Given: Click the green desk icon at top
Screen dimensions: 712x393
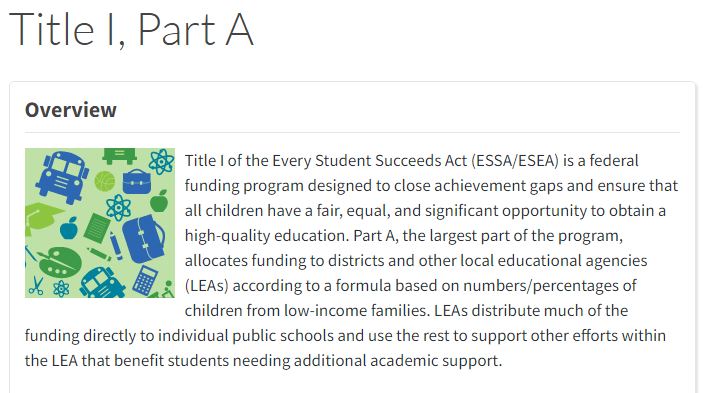Looking at the screenshot, I should coord(119,155).
